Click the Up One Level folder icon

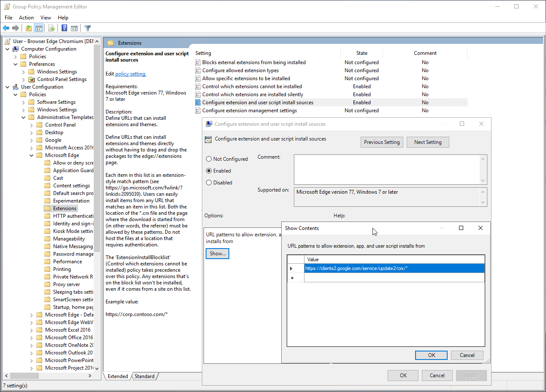point(28,28)
